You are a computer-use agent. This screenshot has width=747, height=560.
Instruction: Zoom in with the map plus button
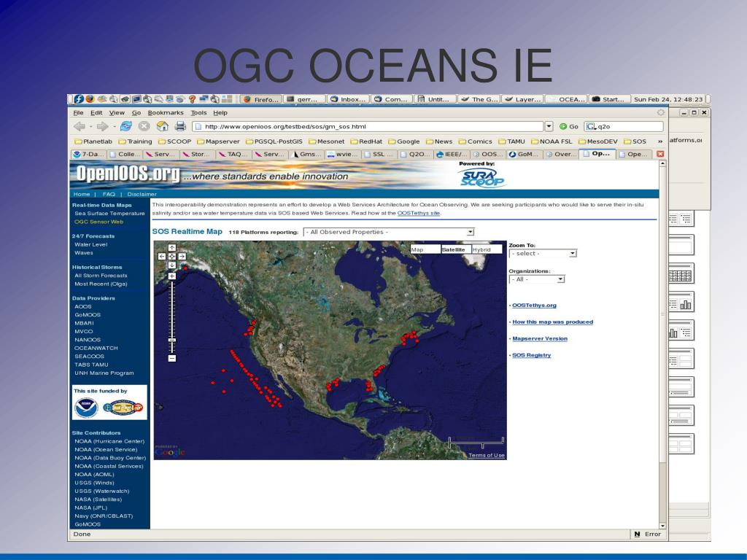pyautogui.click(x=172, y=276)
